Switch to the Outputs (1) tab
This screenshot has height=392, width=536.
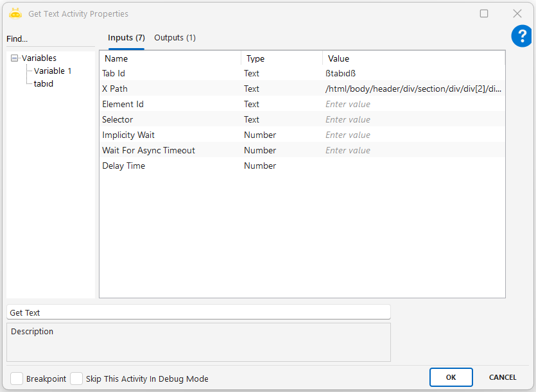point(175,38)
